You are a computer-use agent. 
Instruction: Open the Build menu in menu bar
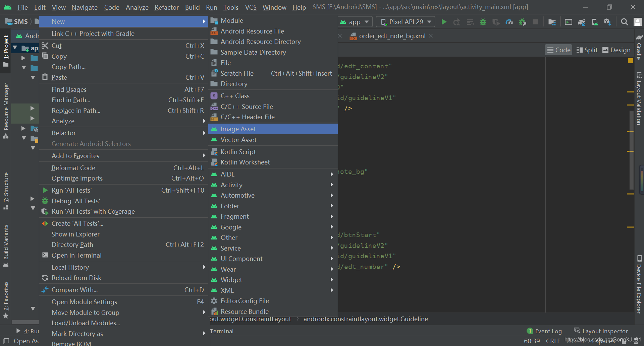point(192,7)
